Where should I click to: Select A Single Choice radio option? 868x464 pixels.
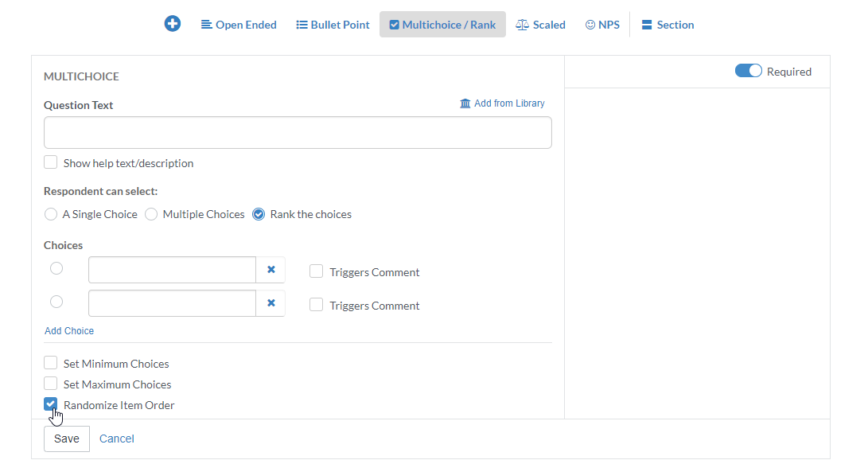tap(51, 214)
